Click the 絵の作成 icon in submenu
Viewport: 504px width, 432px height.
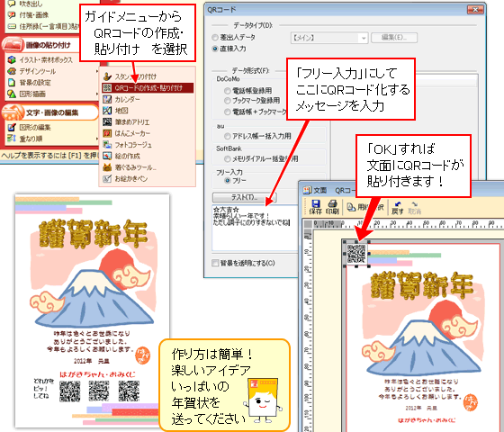(x=107, y=156)
